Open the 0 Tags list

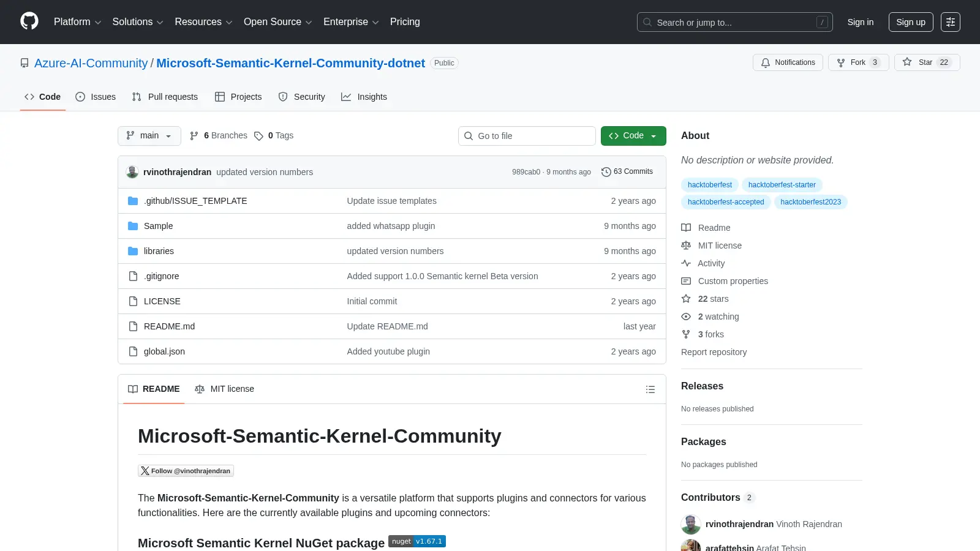click(x=274, y=136)
